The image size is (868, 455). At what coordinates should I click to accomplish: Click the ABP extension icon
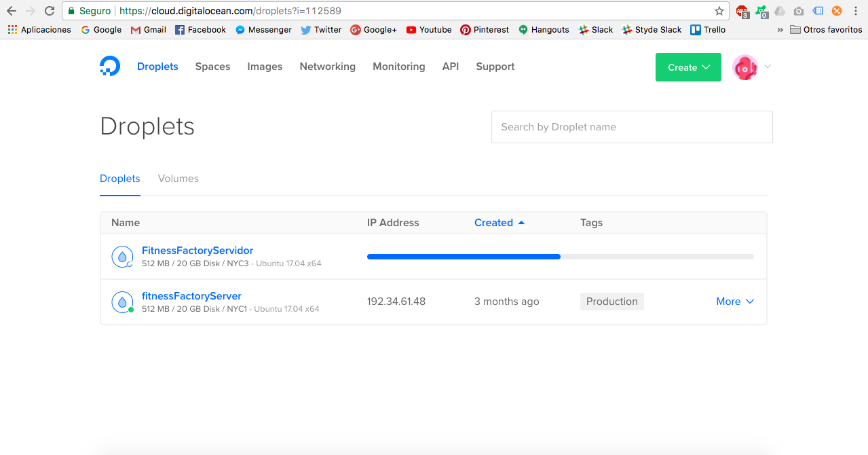pyautogui.click(x=742, y=12)
